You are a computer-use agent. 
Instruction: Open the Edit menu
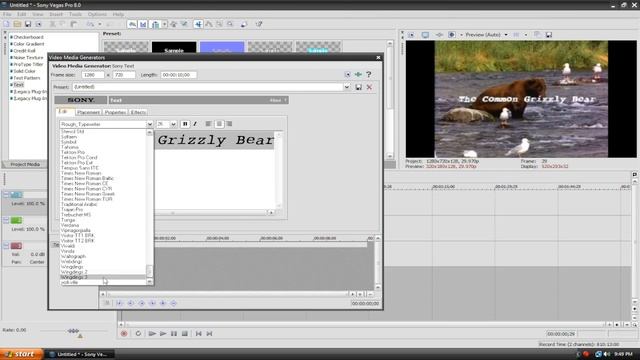click(x=21, y=14)
